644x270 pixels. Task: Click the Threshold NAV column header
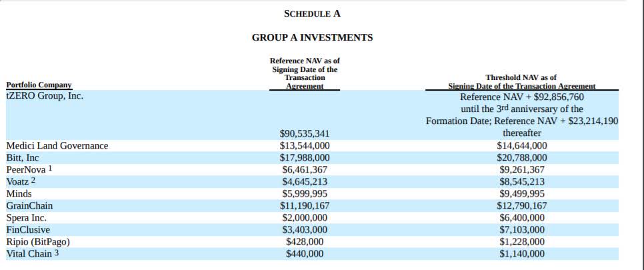tap(522, 81)
